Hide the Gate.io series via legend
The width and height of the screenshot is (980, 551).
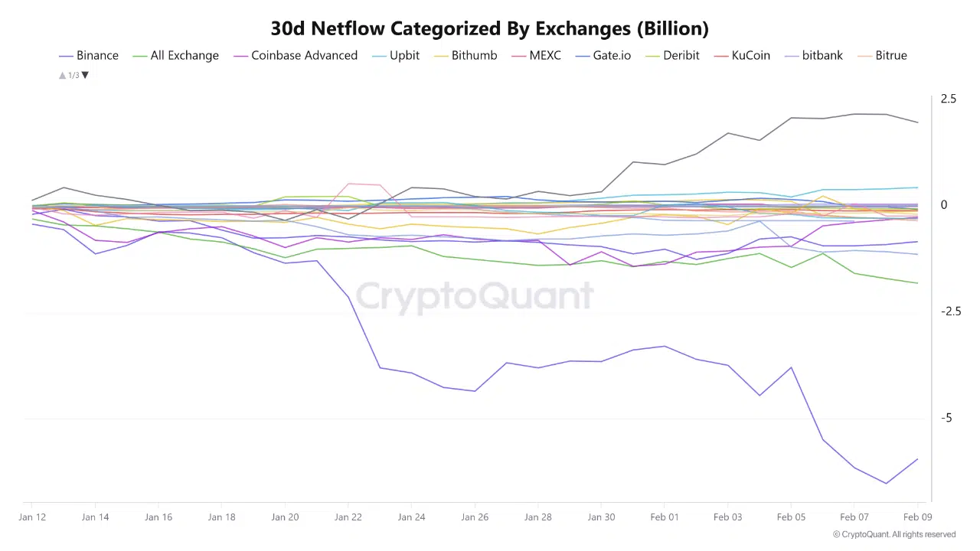(612, 56)
